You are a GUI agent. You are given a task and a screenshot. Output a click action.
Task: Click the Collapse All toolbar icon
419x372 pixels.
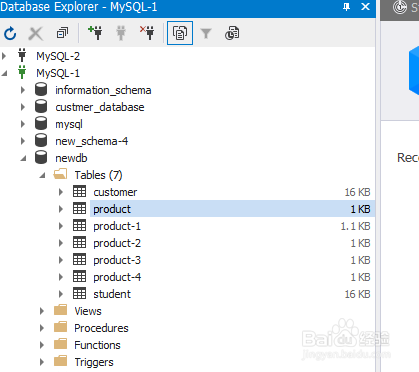point(62,33)
